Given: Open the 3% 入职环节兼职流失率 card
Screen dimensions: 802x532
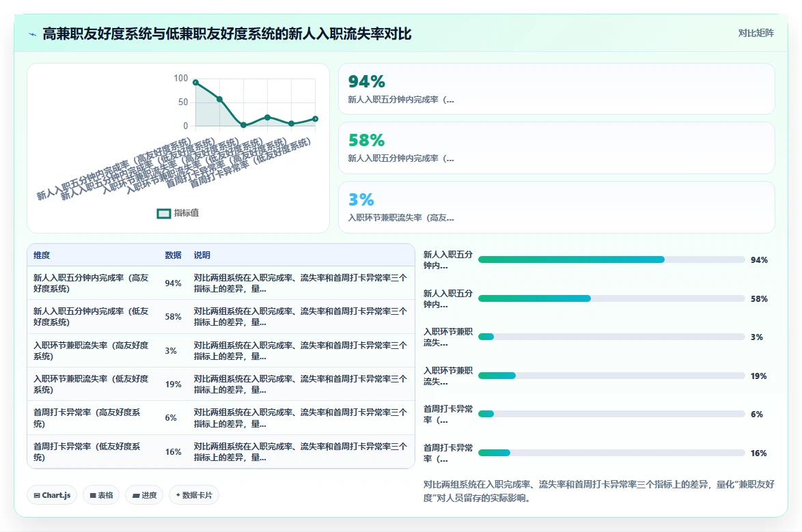Looking at the screenshot, I should [x=557, y=207].
